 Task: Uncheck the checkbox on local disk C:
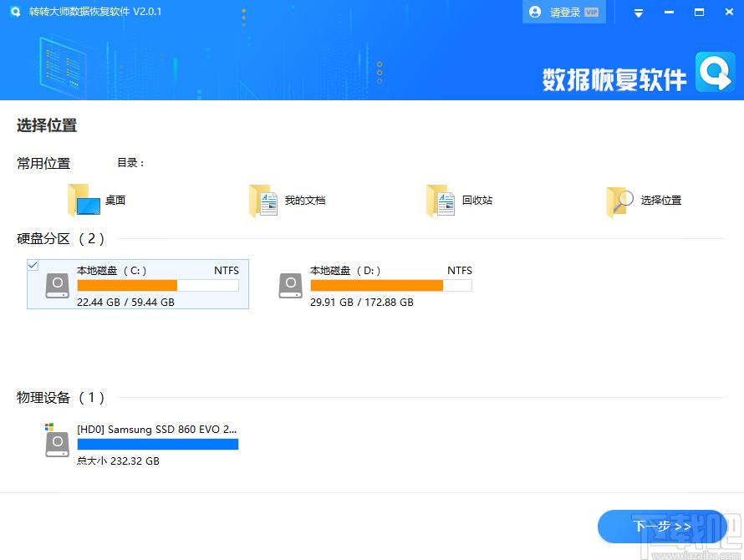tap(33, 265)
